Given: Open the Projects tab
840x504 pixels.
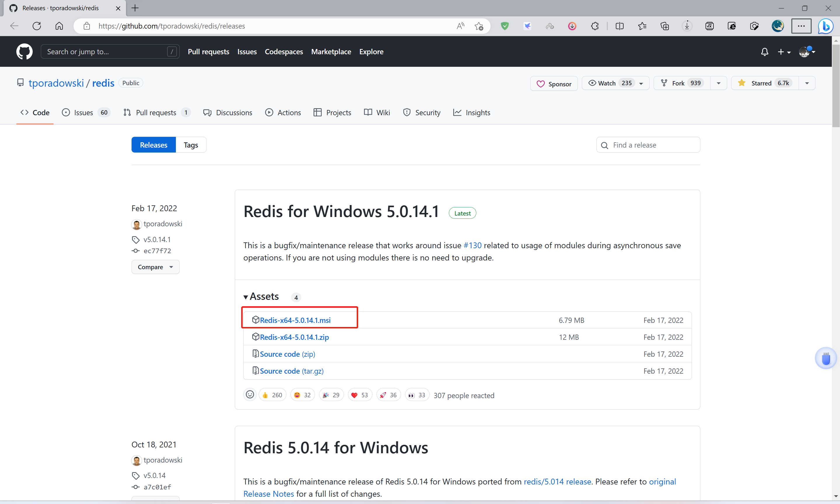Looking at the screenshot, I should [x=332, y=112].
